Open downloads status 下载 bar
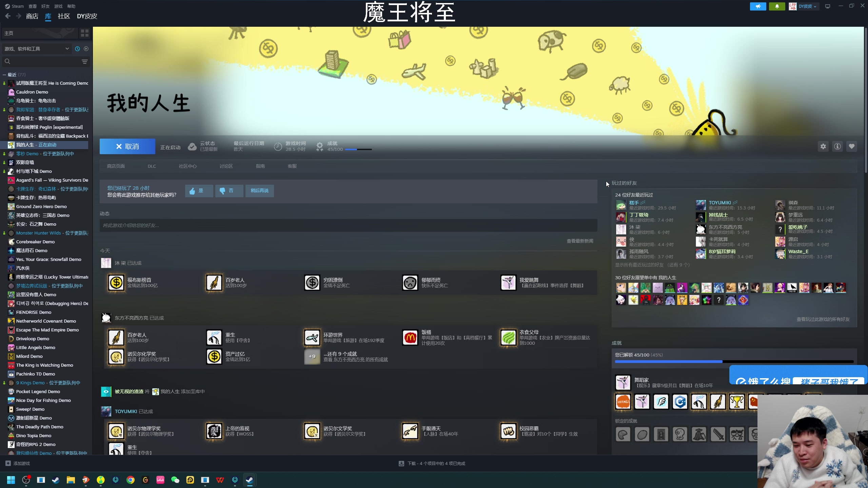 [432, 463]
